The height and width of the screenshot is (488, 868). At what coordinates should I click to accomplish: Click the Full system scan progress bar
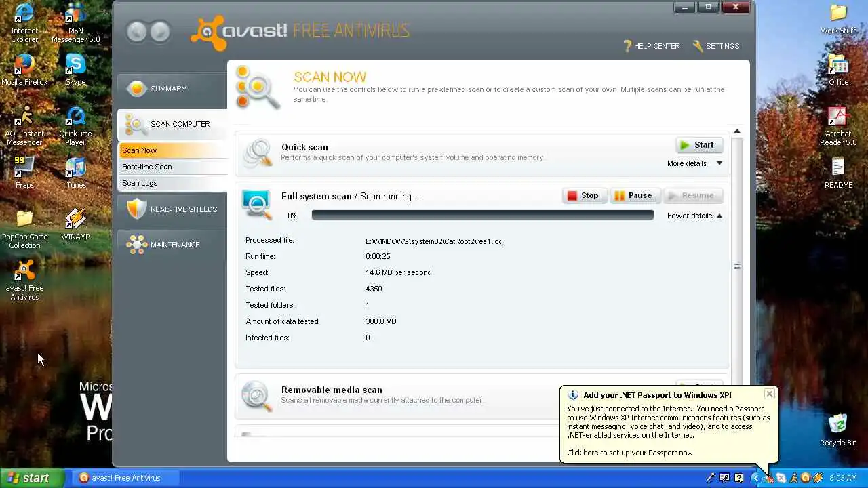[x=482, y=215]
